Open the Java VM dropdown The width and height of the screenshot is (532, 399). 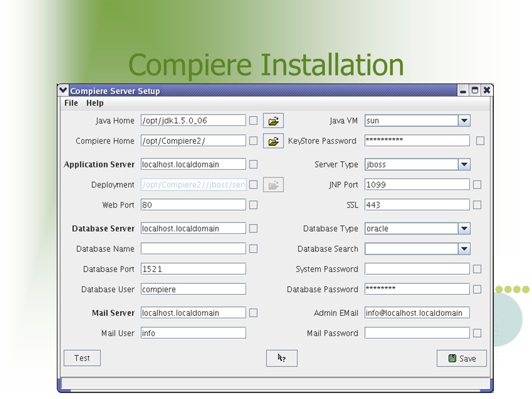pos(464,121)
